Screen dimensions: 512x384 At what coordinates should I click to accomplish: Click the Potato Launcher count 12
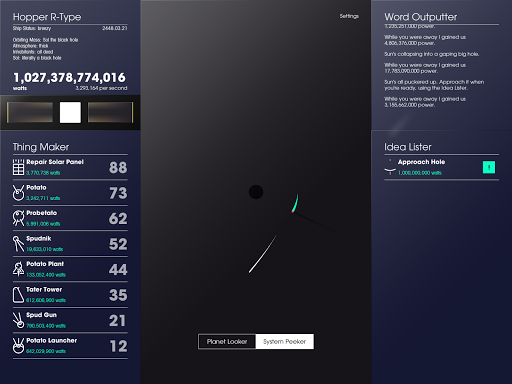tap(118, 346)
